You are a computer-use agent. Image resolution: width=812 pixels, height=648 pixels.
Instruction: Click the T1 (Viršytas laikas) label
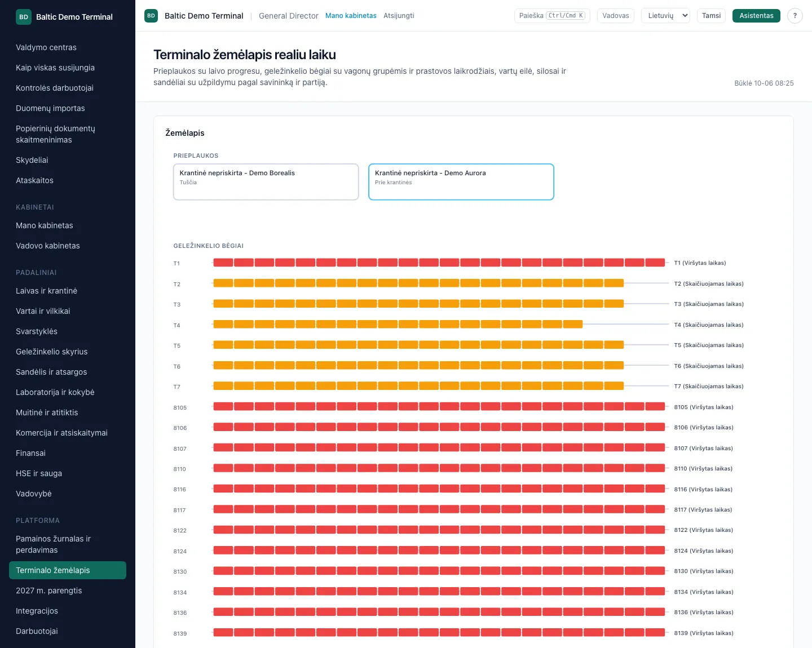point(700,263)
